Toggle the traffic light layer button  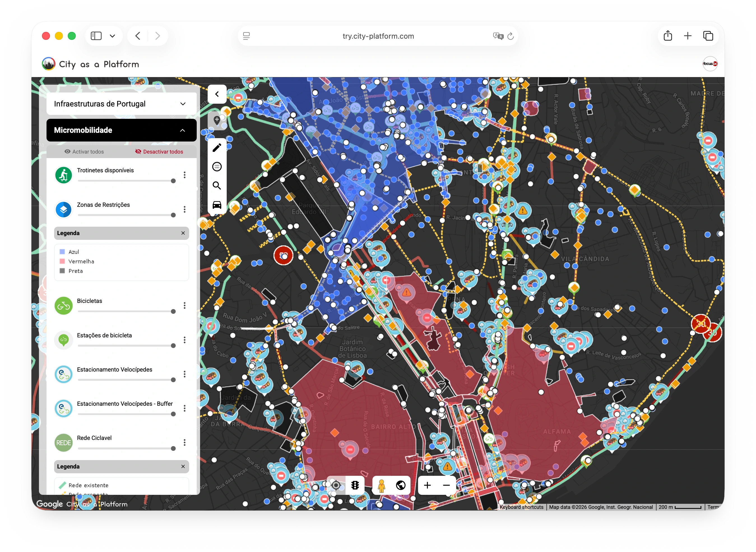pyautogui.click(x=355, y=485)
